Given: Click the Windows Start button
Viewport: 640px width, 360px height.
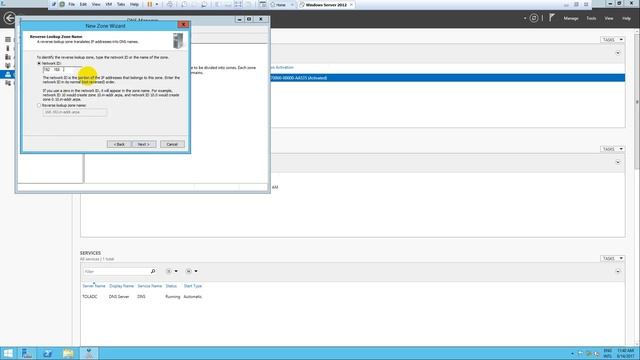Looking at the screenshot, I should 8,353.
